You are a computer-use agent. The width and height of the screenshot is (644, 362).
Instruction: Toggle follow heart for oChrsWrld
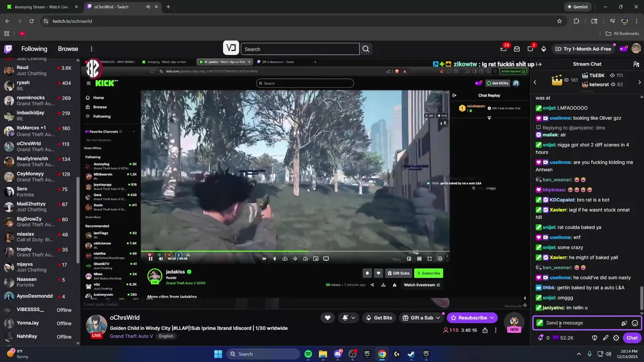pos(328,318)
